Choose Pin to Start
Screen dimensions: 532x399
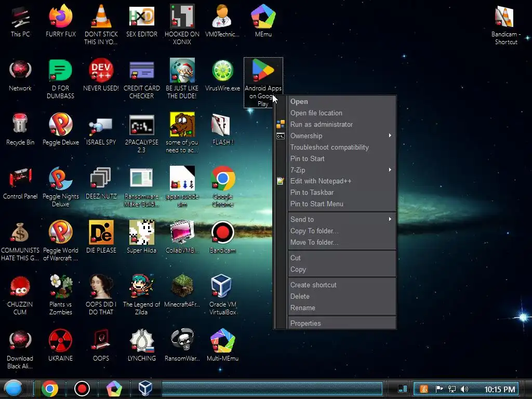click(x=342, y=158)
